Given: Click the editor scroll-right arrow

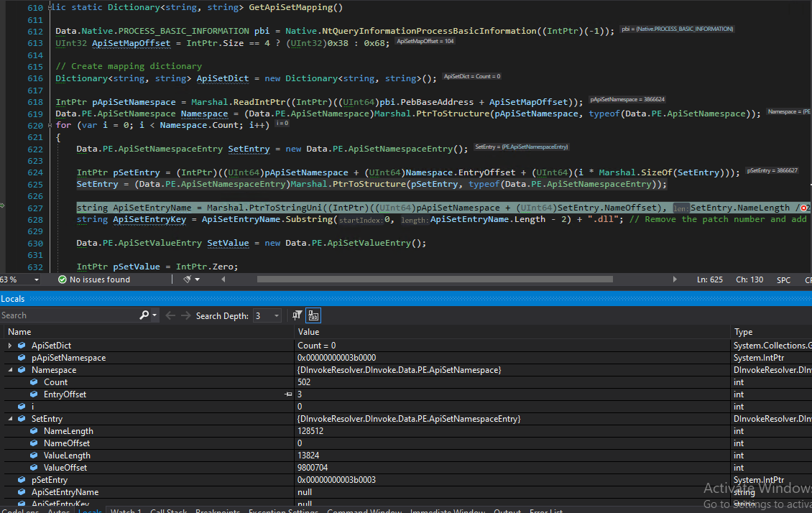Looking at the screenshot, I should coord(674,279).
